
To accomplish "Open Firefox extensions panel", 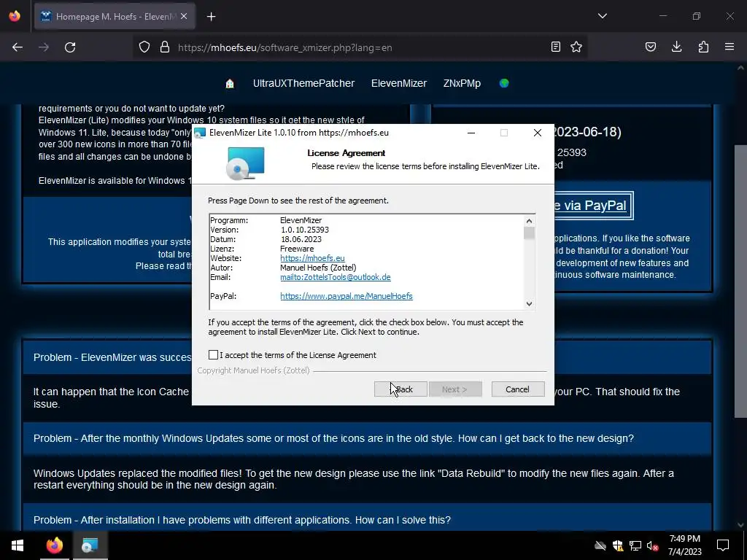I will (x=703, y=47).
